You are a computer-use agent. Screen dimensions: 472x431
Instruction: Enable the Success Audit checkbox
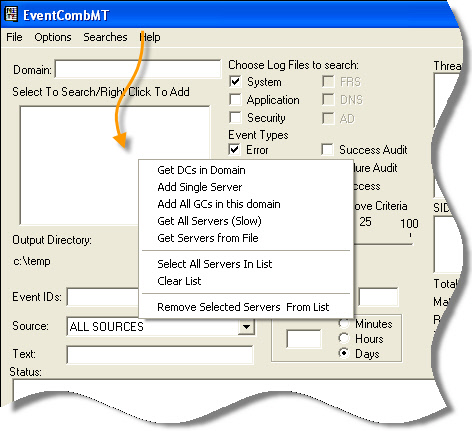pyautogui.click(x=327, y=150)
